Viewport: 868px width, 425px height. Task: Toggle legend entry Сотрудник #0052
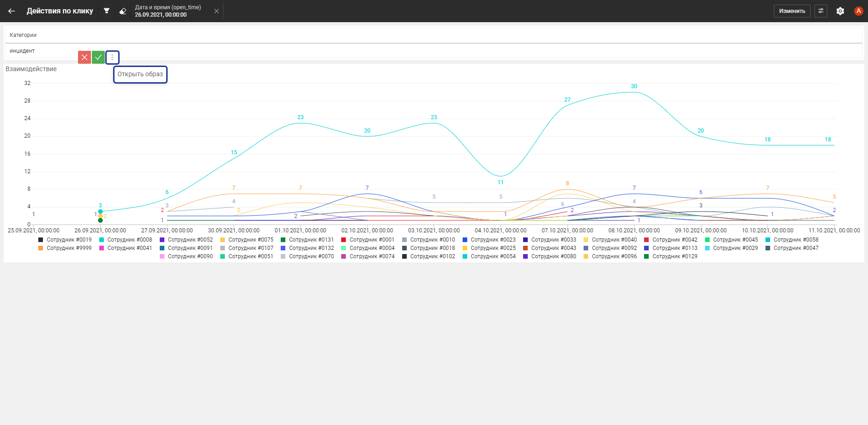pos(186,240)
